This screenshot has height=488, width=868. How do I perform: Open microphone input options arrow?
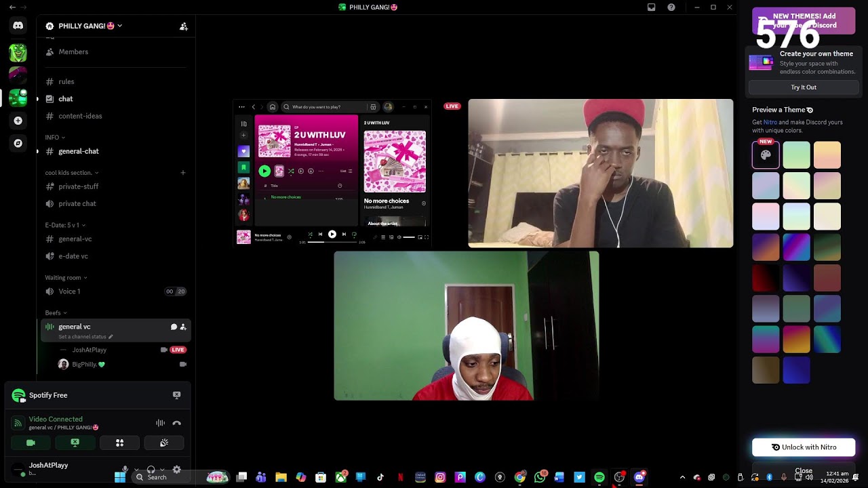click(x=136, y=470)
